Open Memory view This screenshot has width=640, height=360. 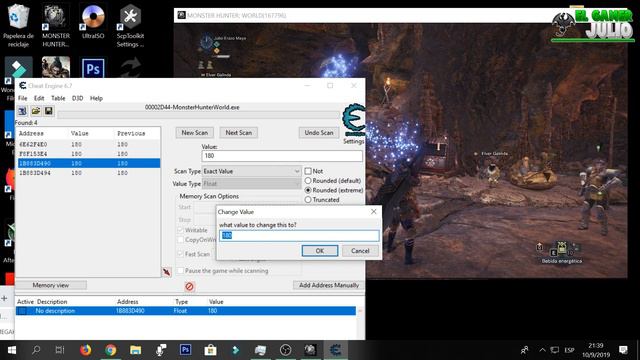click(x=51, y=285)
